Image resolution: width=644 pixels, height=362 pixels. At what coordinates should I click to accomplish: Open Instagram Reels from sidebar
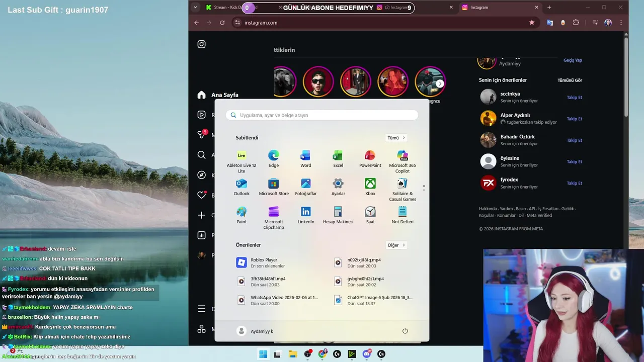pyautogui.click(x=201, y=115)
